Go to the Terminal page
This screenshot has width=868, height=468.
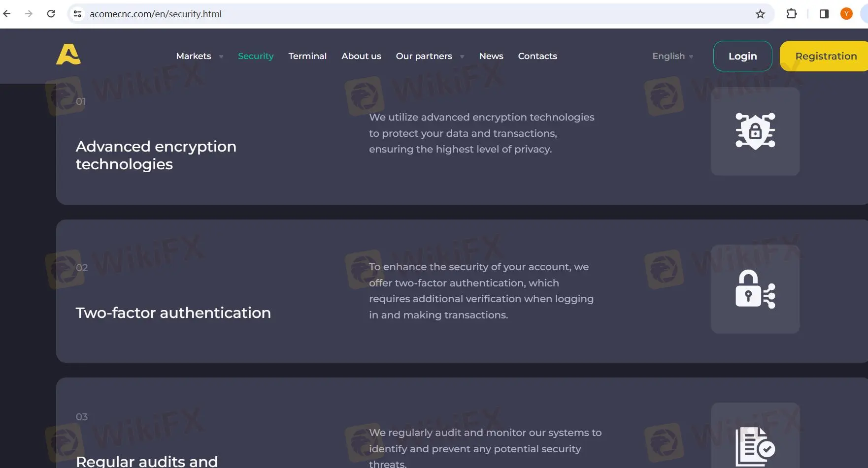pyautogui.click(x=307, y=56)
